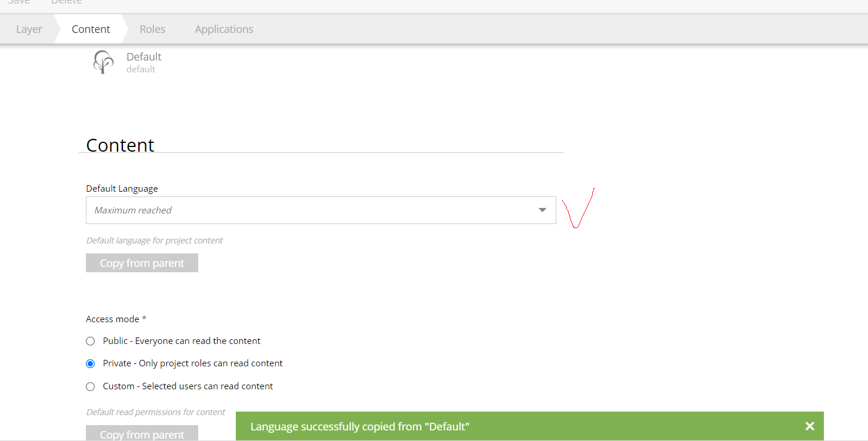The height and width of the screenshot is (441, 868).
Task: Go to the Applications step
Action: [x=224, y=29]
